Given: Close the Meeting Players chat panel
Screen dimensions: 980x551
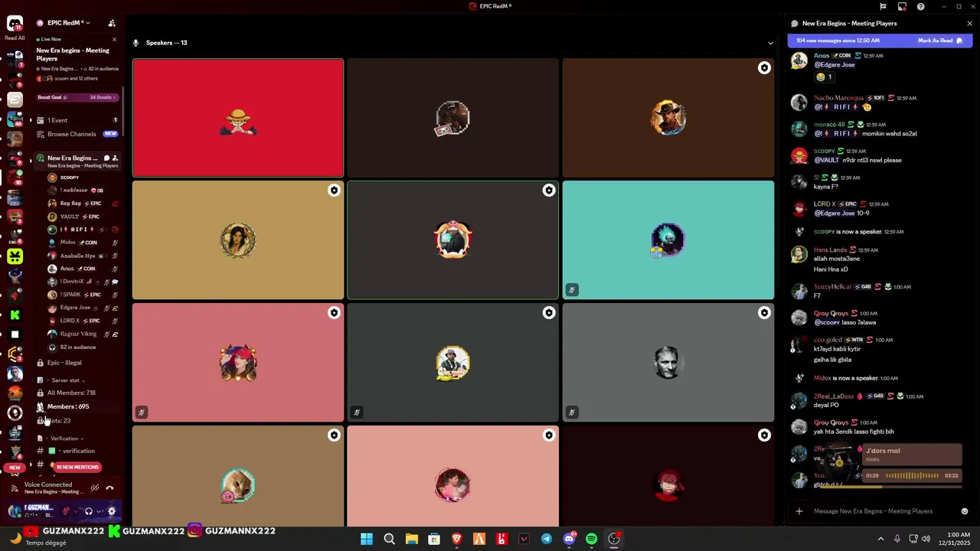Looking at the screenshot, I should click(969, 23).
